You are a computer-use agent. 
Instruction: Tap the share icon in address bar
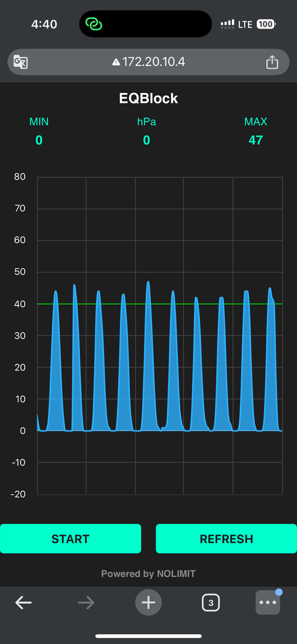(272, 62)
